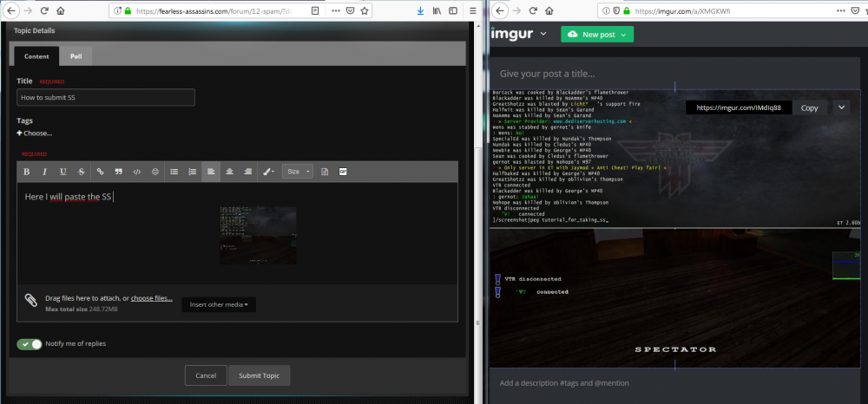This screenshot has width=868, height=404.
Task: Expand image options chevron beside Copy
Action: tap(841, 108)
